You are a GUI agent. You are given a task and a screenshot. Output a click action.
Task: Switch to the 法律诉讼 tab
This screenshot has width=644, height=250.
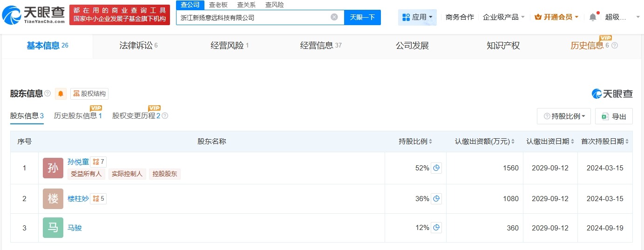[x=138, y=46]
